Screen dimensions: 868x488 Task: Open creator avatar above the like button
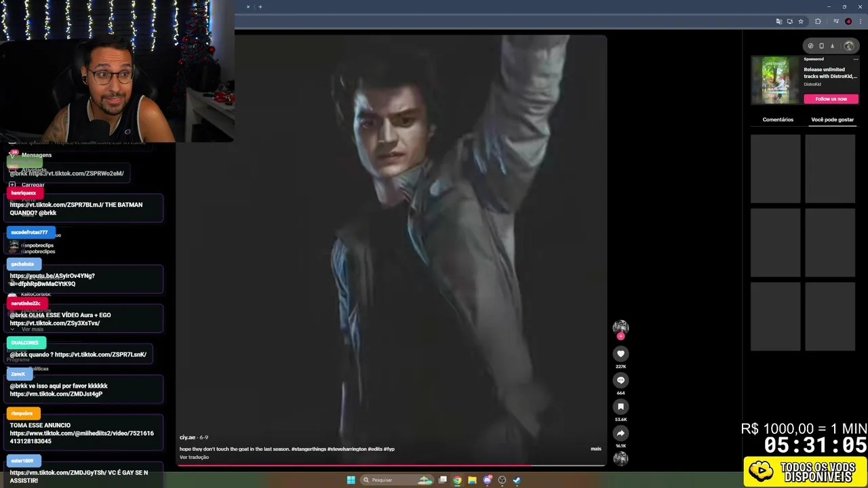tap(620, 327)
